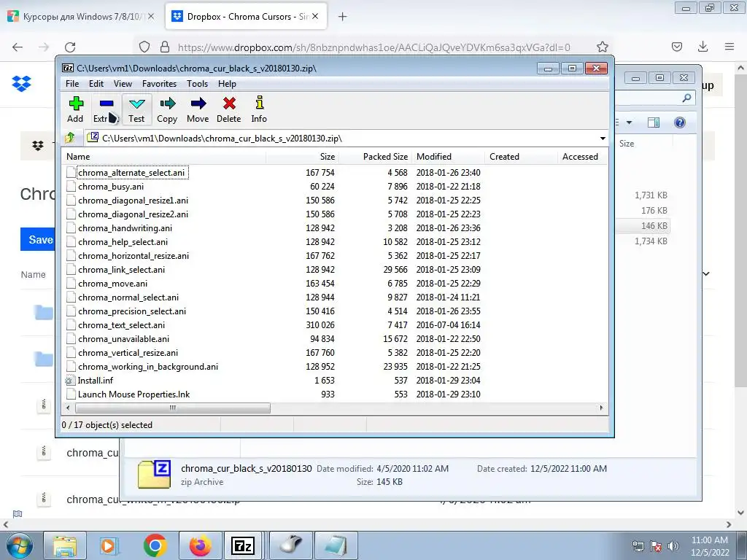
Task: Select chroma_alternate_select.ani file
Action: pyautogui.click(x=131, y=172)
